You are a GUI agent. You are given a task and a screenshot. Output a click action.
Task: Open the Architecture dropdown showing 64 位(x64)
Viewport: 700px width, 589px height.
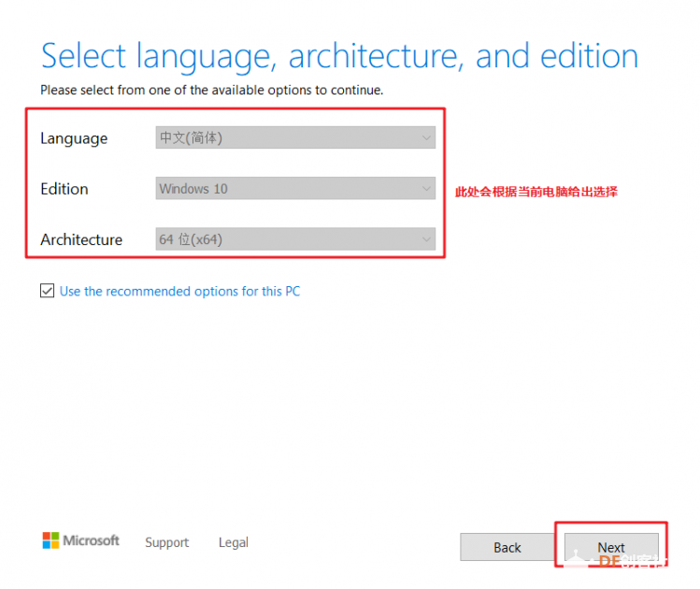pyautogui.click(x=295, y=239)
